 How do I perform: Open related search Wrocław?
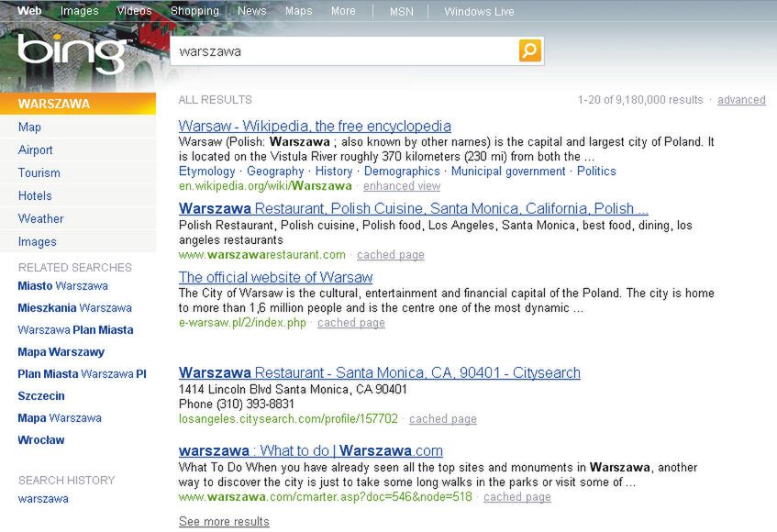point(41,440)
